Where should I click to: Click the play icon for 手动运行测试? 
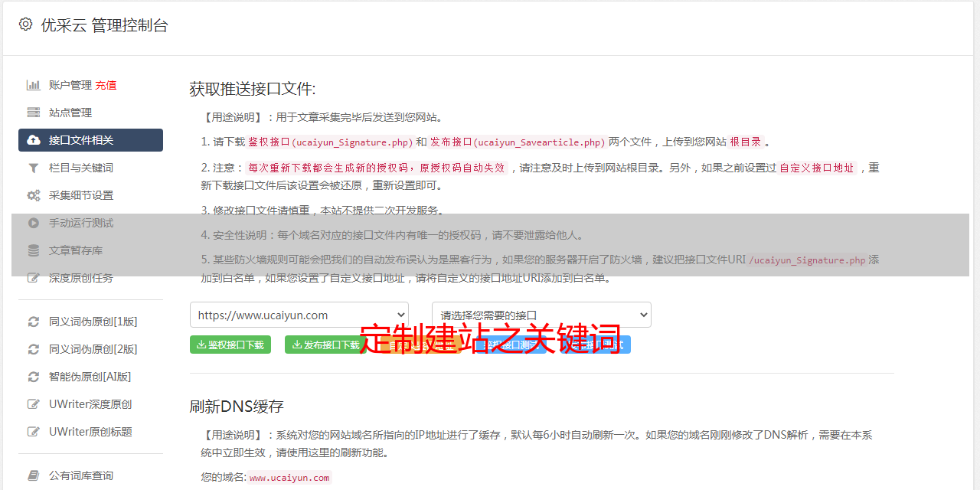coord(34,223)
